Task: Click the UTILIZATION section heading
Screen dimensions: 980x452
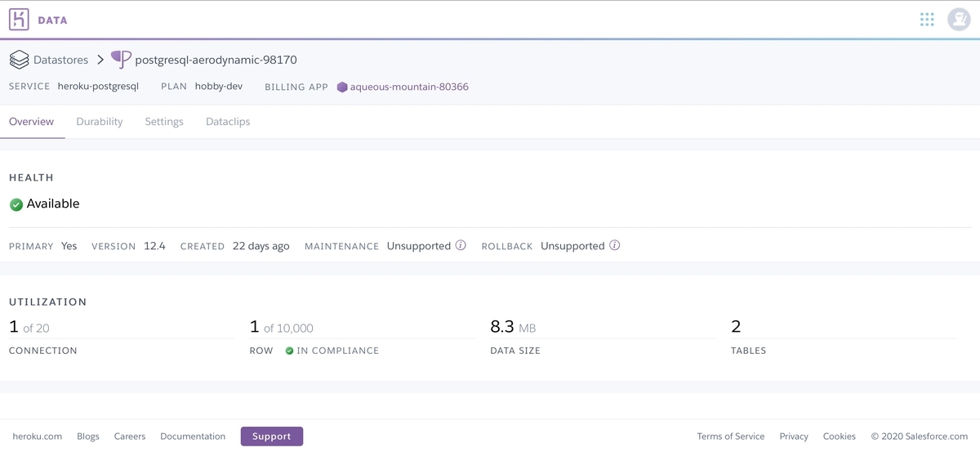Action: pos(48,302)
